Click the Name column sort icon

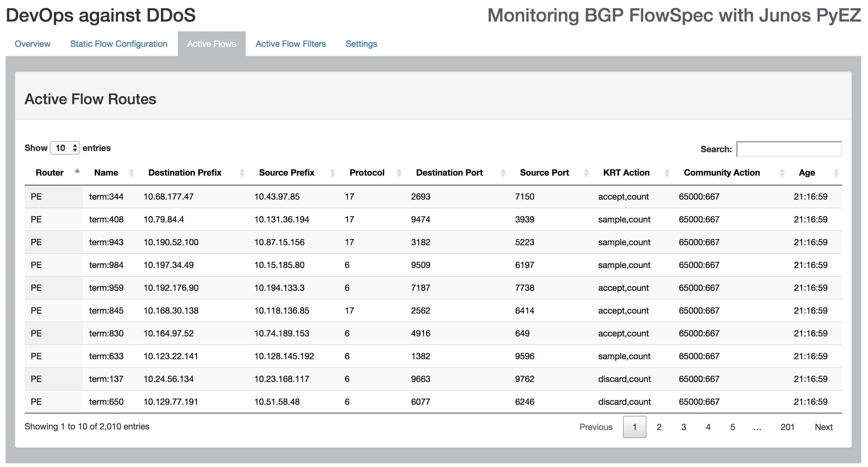point(131,173)
